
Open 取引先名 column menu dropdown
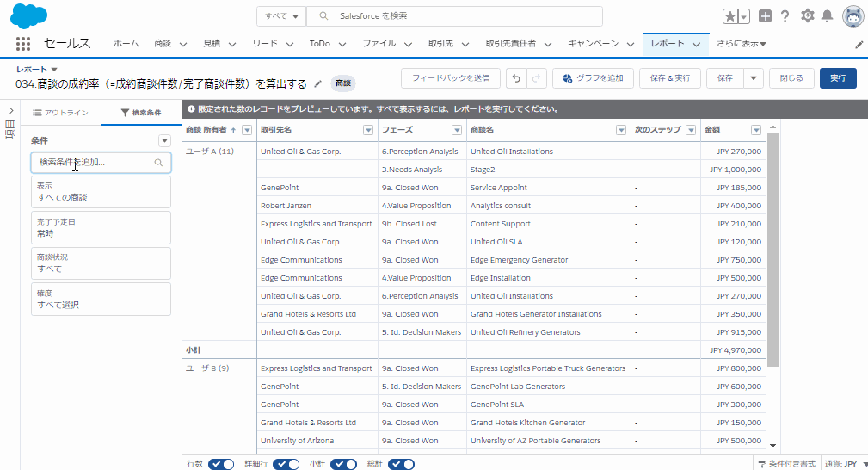click(x=368, y=130)
